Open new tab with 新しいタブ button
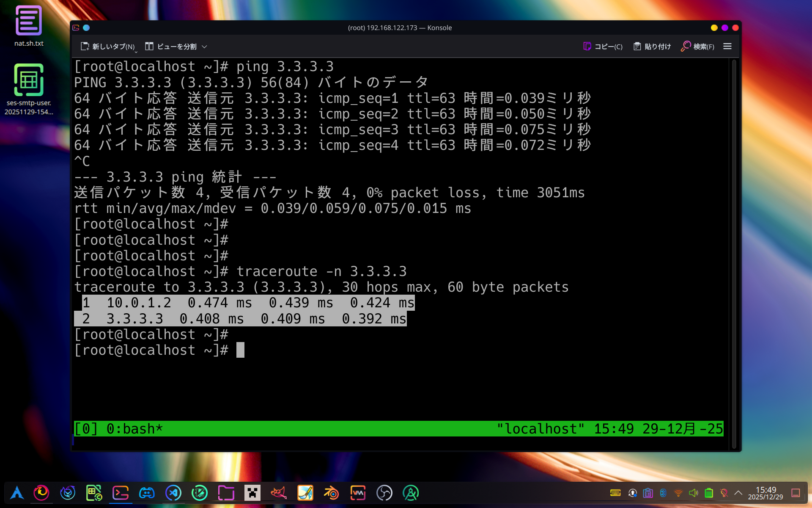This screenshot has height=508, width=812. point(108,47)
